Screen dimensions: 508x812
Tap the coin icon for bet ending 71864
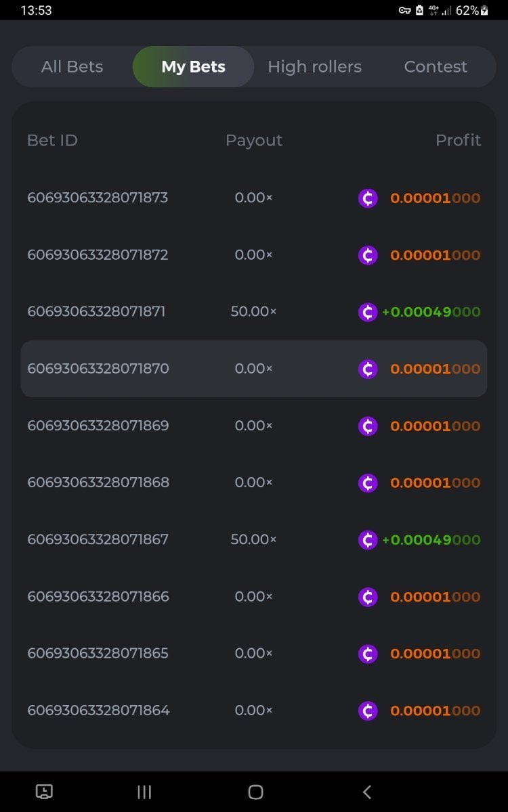point(368,710)
